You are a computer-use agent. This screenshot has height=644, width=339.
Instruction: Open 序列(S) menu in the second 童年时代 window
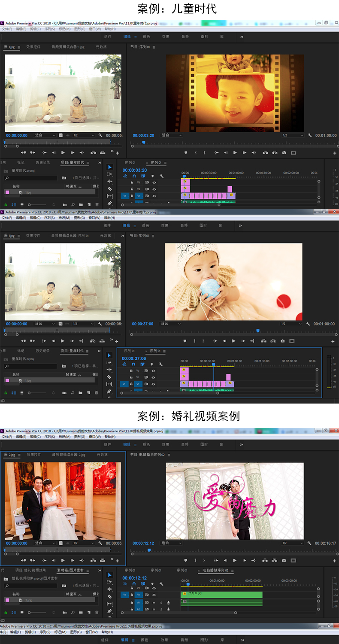(x=49, y=218)
